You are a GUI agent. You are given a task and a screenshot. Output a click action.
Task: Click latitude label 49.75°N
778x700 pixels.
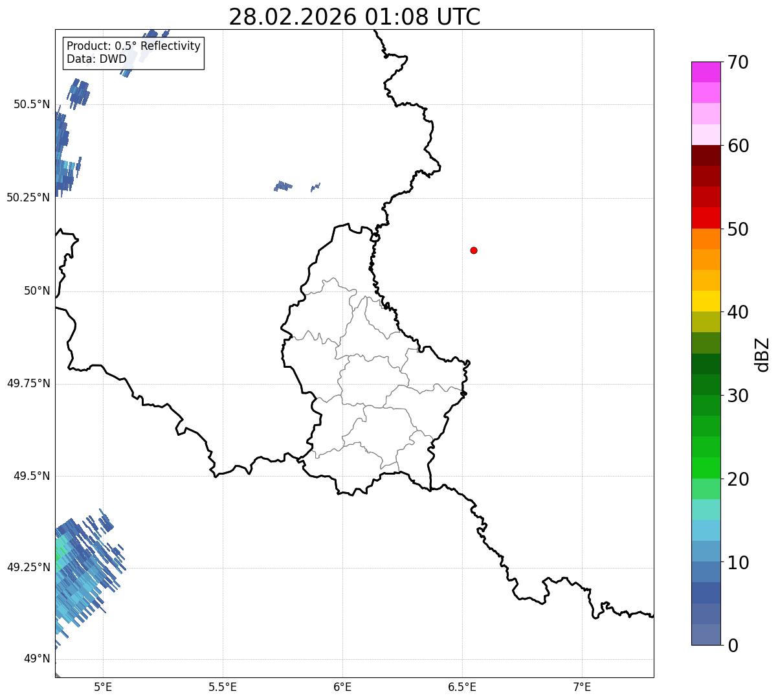click(28, 383)
